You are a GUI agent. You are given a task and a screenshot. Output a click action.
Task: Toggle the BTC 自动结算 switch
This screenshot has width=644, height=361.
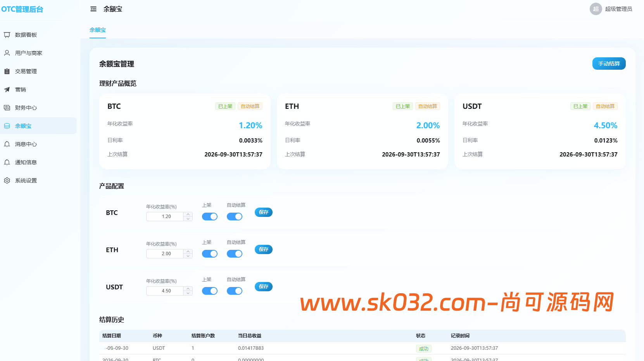point(235,217)
